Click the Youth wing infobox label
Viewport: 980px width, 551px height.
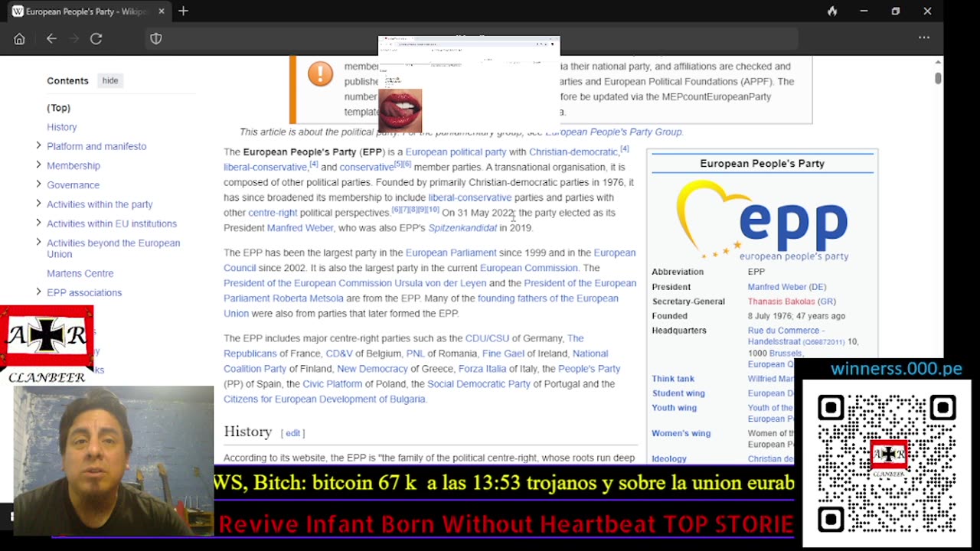(674, 408)
